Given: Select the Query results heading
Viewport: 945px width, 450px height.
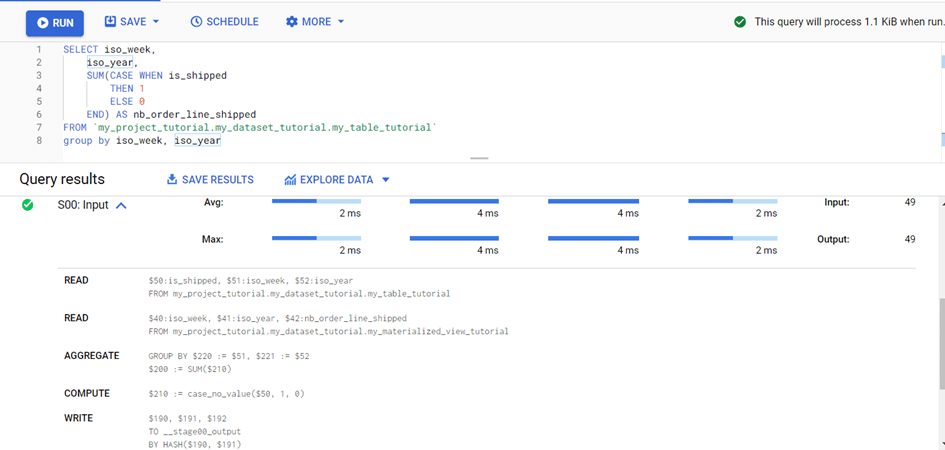Looking at the screenshot, I should pos(62,179).
